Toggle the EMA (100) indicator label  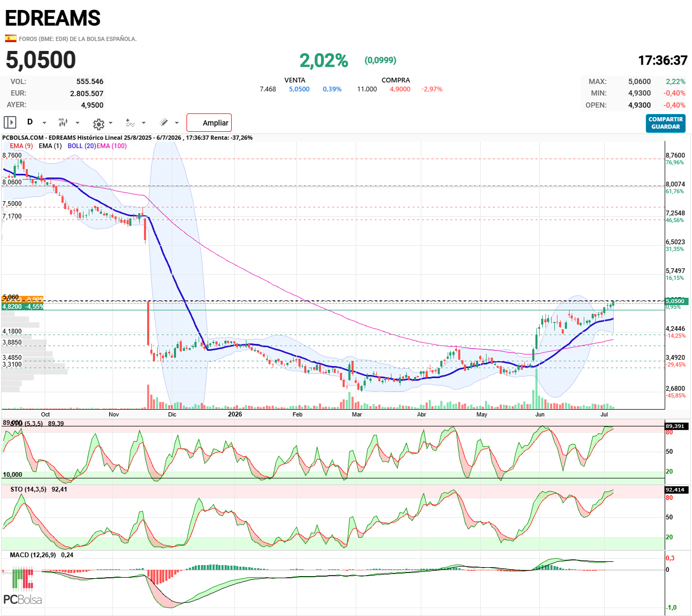(x=111, y=146)
